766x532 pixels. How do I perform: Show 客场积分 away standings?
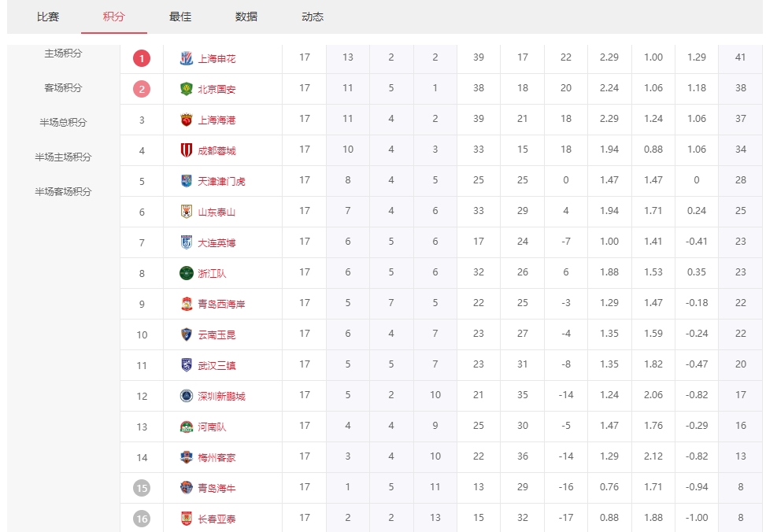[63, 88]
